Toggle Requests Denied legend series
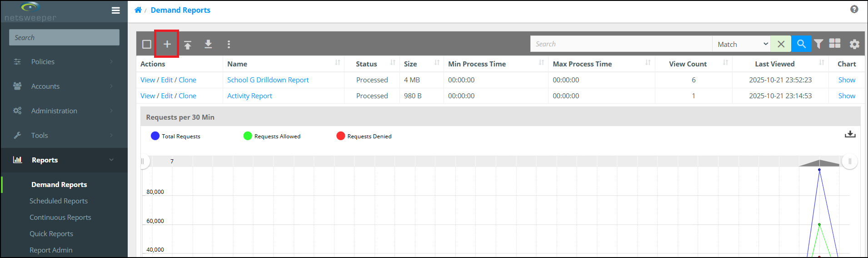 [x=364, y=136]
